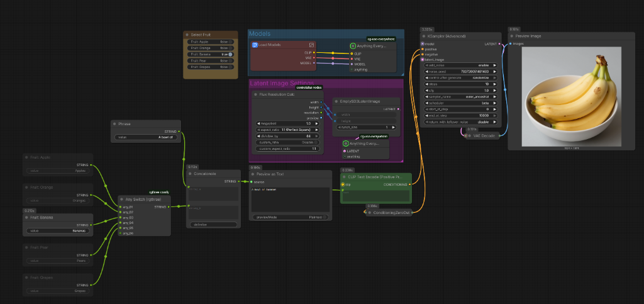This screenshot has width=644, height=304.
Task: Open the scheduler dropdown
Action: click(x=461, y=103)
